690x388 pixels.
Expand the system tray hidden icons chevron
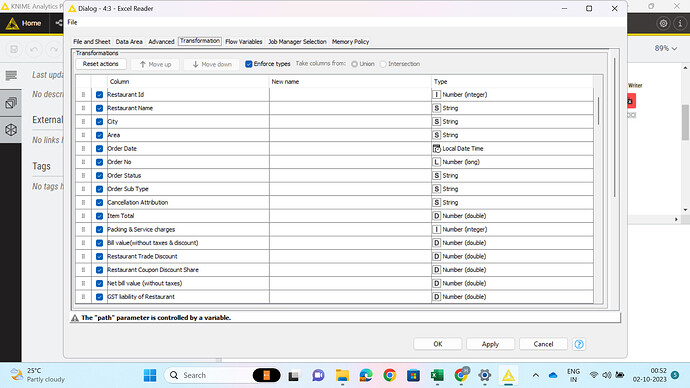536,375
